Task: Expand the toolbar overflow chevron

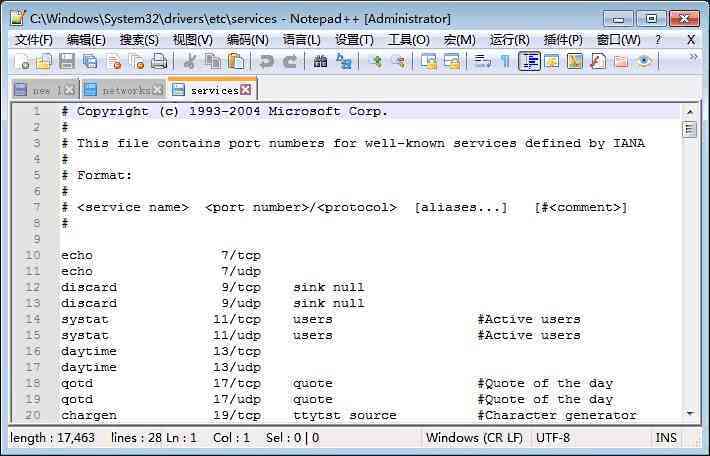Action: [693, 57]
